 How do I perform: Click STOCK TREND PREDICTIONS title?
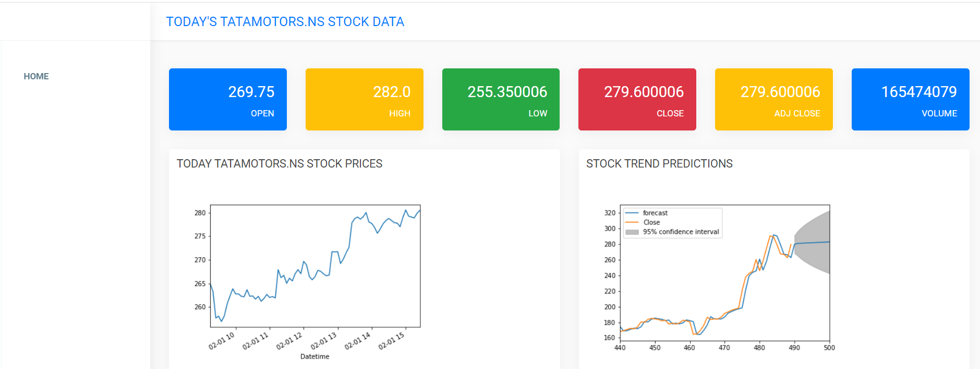click(x=659, y=164)
